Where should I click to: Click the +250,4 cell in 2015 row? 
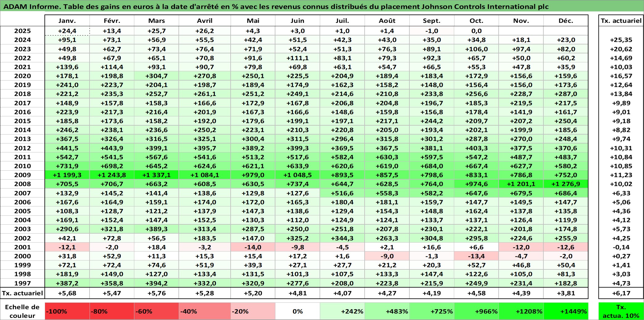[566, 121]
